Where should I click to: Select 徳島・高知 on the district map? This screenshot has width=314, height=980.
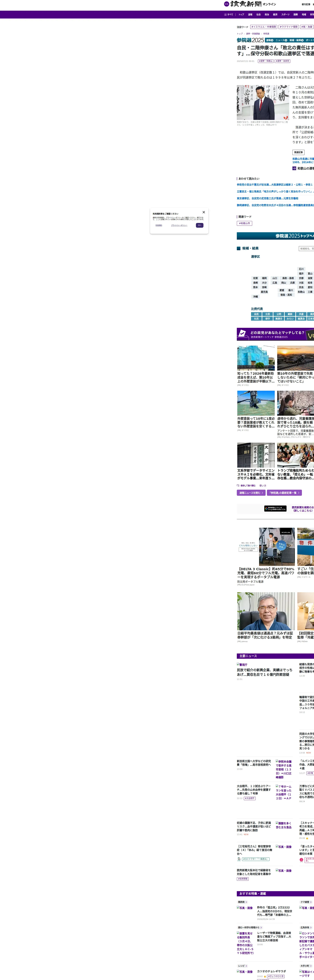[286, 295]
